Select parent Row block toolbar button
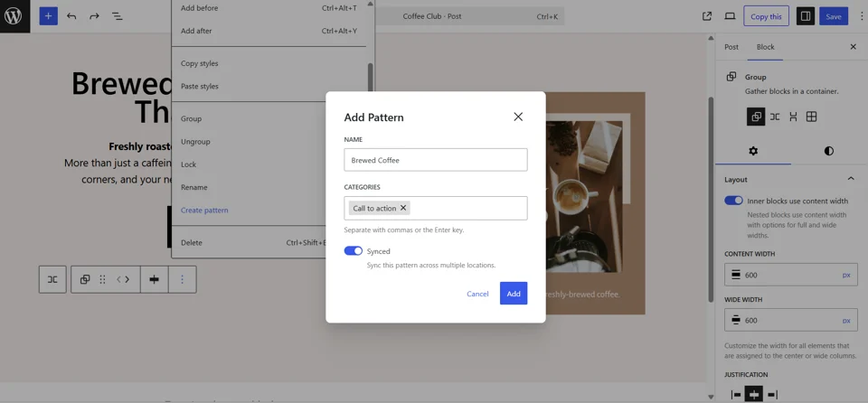The image size is (868, 403). 52,279
